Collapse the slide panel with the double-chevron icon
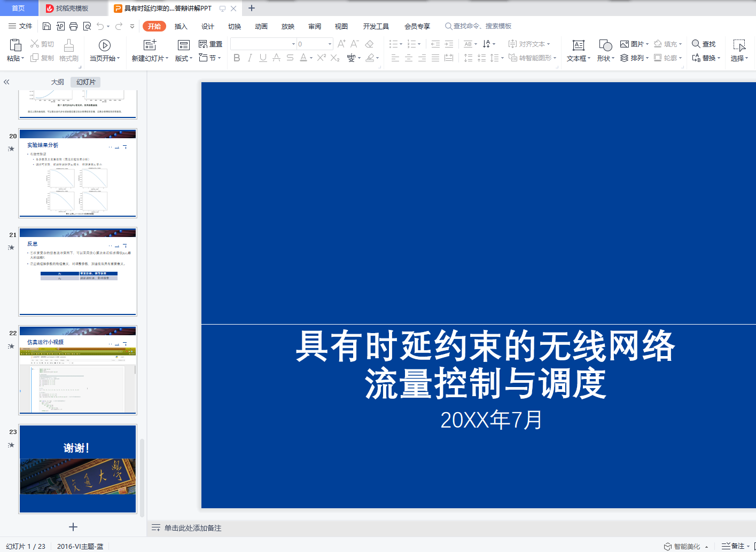The width and height of the screenshot is (756, 552). [6, 82]
